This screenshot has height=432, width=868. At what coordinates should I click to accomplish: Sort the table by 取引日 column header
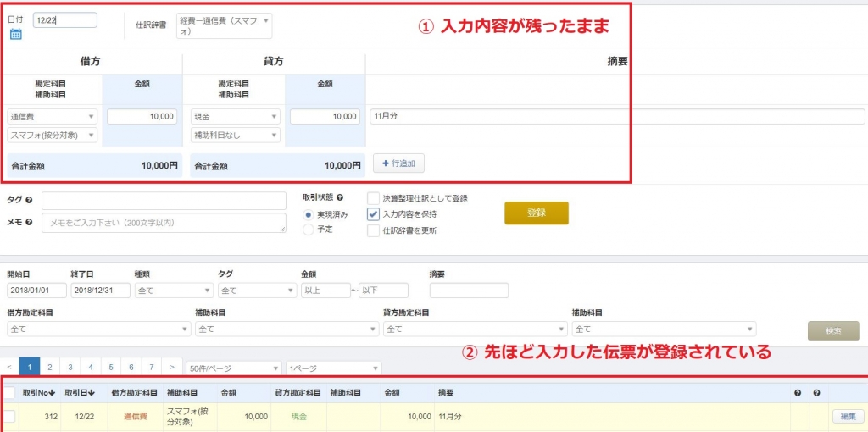[x=80, y=393]
